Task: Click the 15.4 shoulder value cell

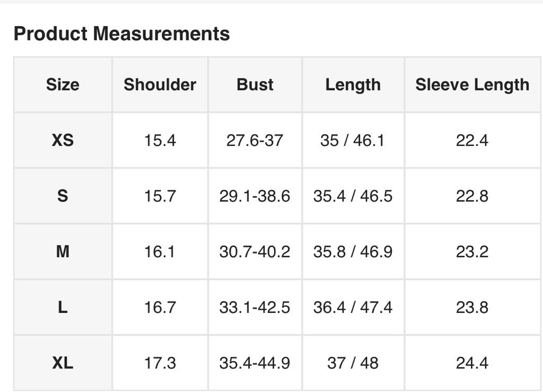Action: pyautogui.click(x=160, y=141)
